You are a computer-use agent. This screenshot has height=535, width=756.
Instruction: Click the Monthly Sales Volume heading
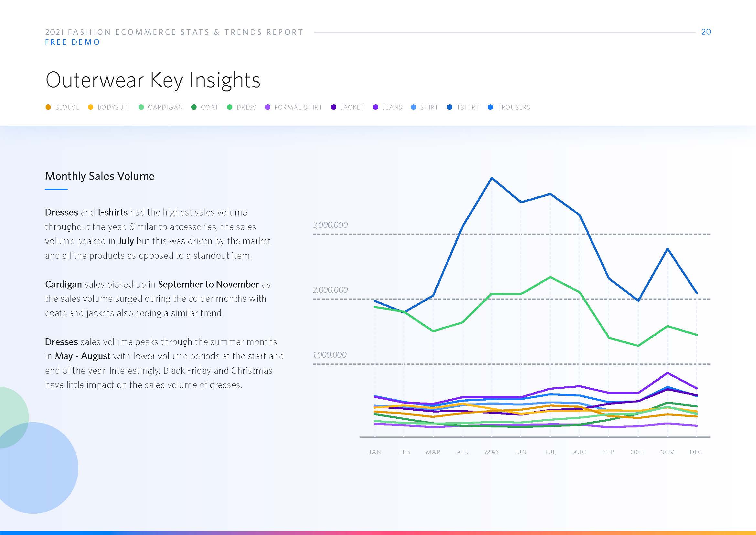pyautogui.click(x=100, y=176)
